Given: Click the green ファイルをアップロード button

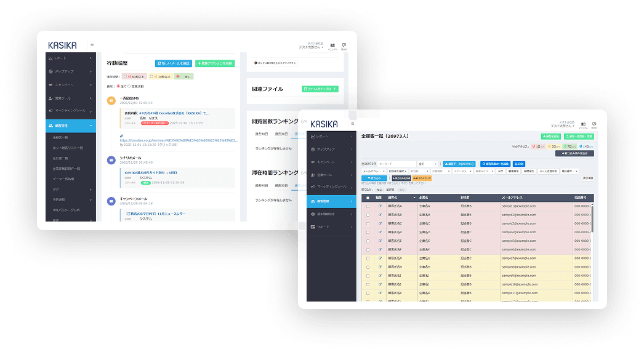Looking at the screenshot, I should (320, 89).
